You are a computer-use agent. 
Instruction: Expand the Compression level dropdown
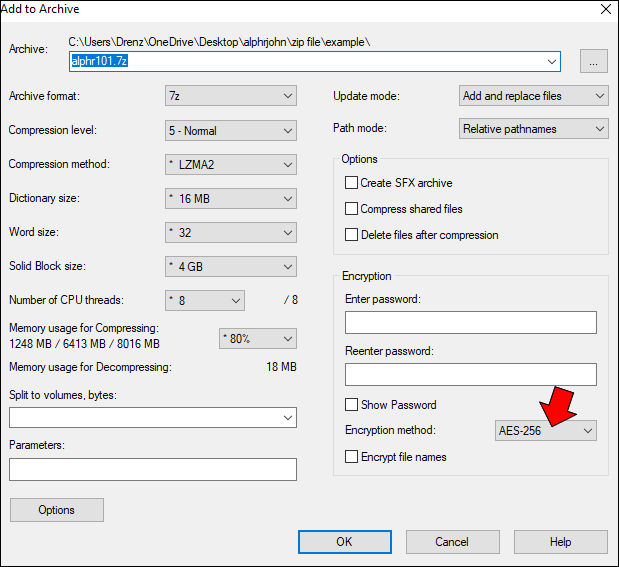click(231, 131)
